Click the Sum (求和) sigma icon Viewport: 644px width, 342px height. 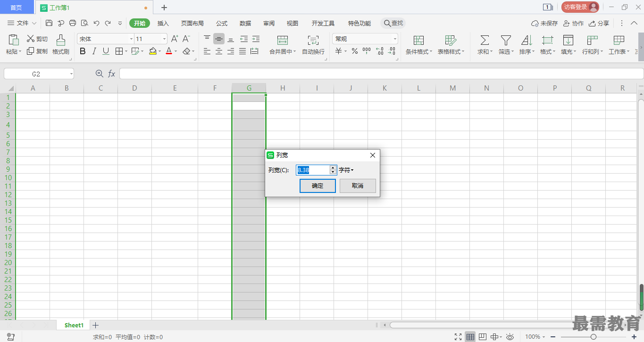tap(485, 40)
